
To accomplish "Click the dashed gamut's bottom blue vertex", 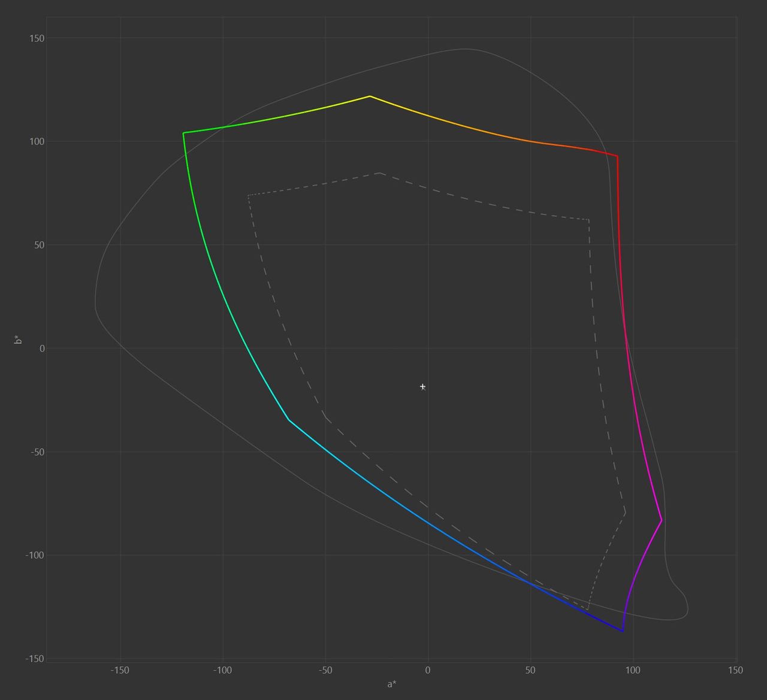I will pos(587,610).
